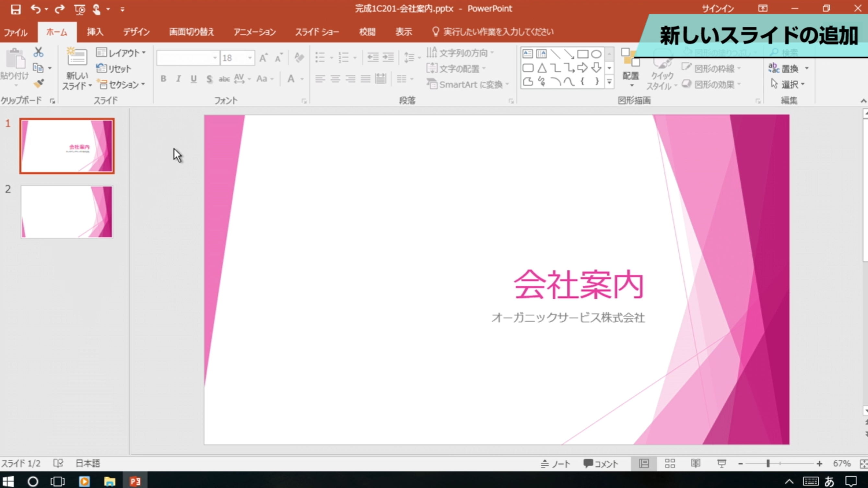This screenshot has height=488, width=868.
Task: Click the Undo arrow icon
Action: coord(35,9)
